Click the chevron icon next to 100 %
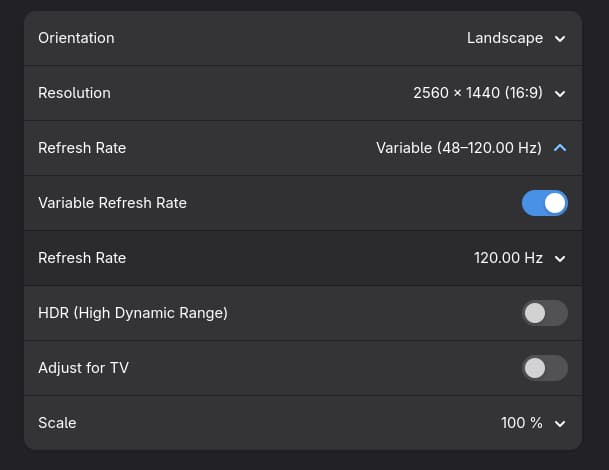The width and height of the screenshot is (609, 470). 560,423
